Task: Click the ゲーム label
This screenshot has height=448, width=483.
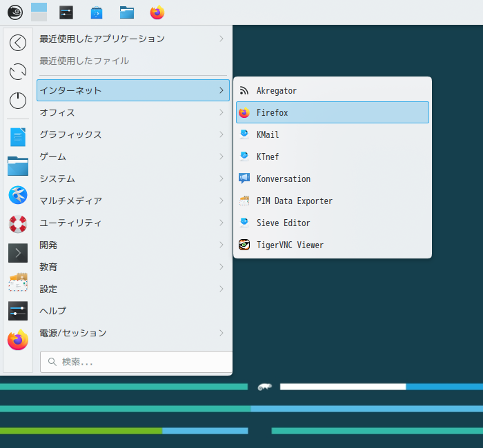Action: click(x=52, y=156)
